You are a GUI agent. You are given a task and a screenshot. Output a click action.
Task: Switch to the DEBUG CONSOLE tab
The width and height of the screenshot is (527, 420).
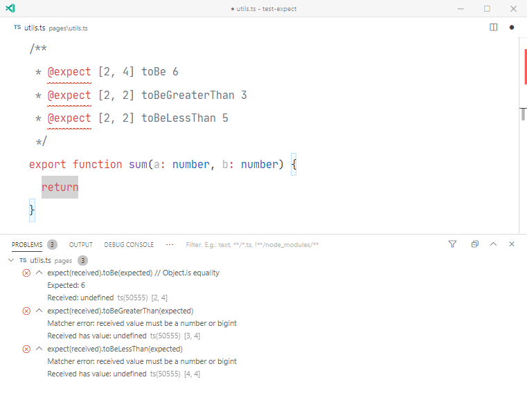[x=129, y=245]
